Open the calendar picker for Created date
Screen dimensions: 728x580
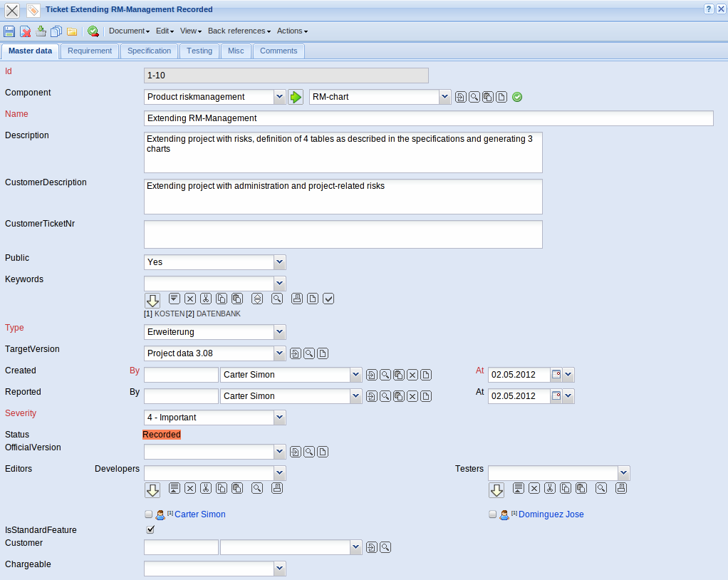click(556, 375)
